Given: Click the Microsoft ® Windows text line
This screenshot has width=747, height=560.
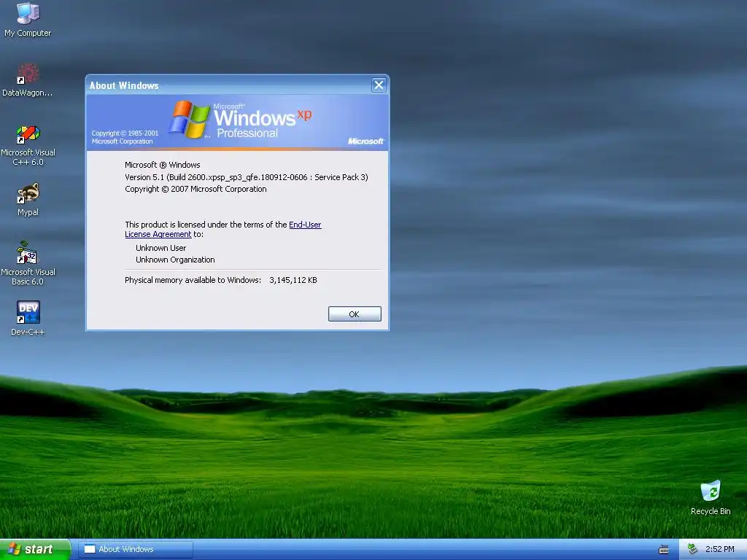Looking at the screenshot, I should tap(163, 165).
